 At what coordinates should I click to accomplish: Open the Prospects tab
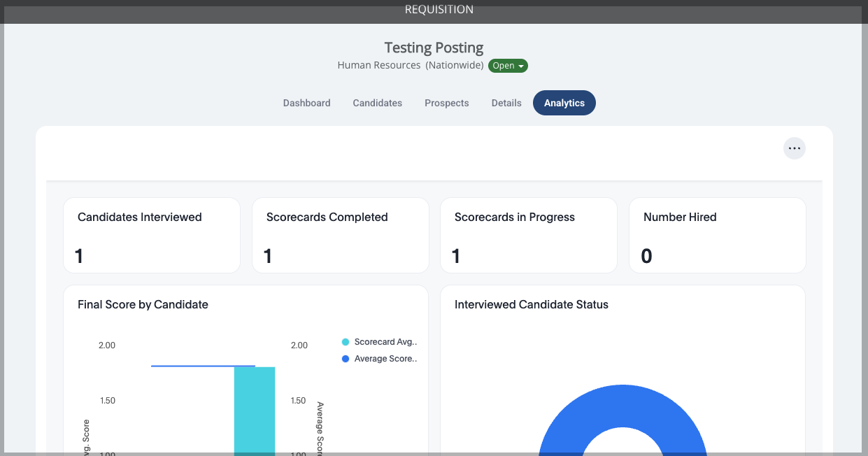(x=447, y=103)
